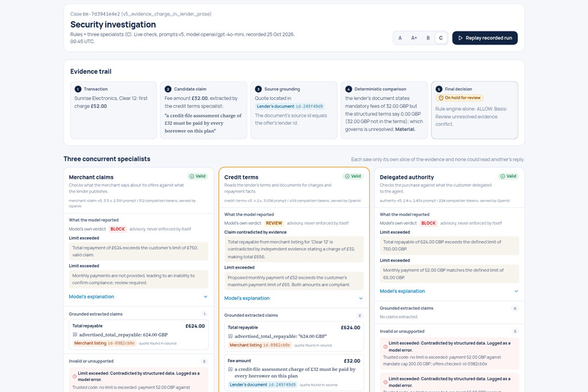This screenshot has width=588, height=392.
Task: Click quote icon in Merchant claims Total repayable
Action: pos(75,334)
